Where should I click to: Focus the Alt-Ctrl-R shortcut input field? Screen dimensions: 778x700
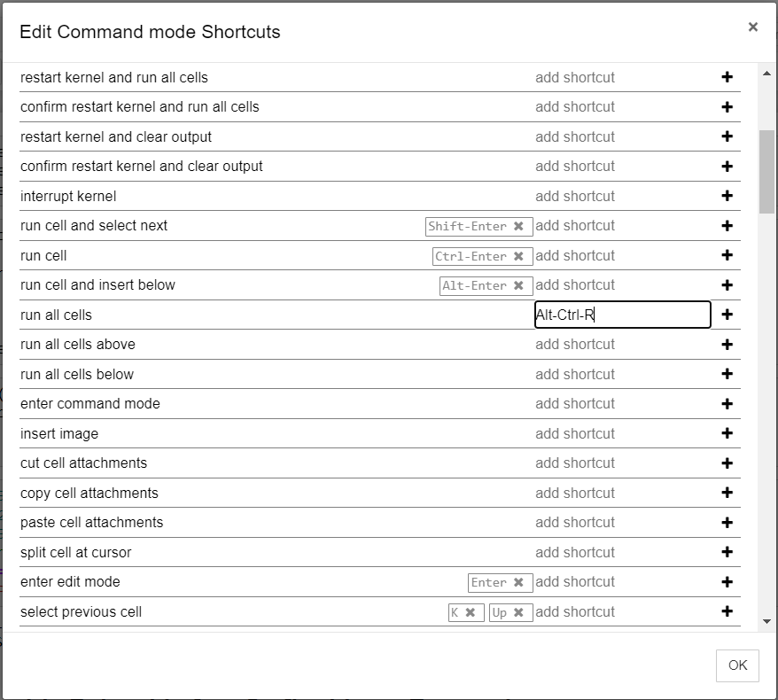(x=622, y=315)
